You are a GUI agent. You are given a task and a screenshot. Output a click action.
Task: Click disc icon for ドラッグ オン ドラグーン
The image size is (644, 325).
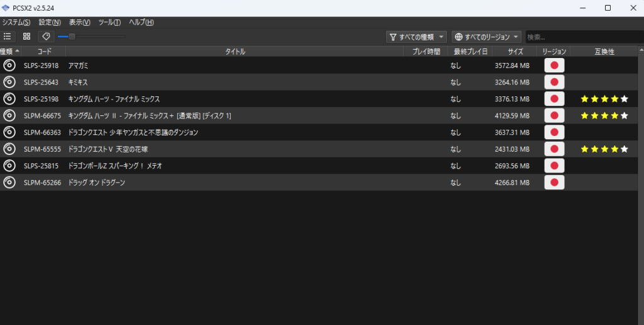pos(9,182)
